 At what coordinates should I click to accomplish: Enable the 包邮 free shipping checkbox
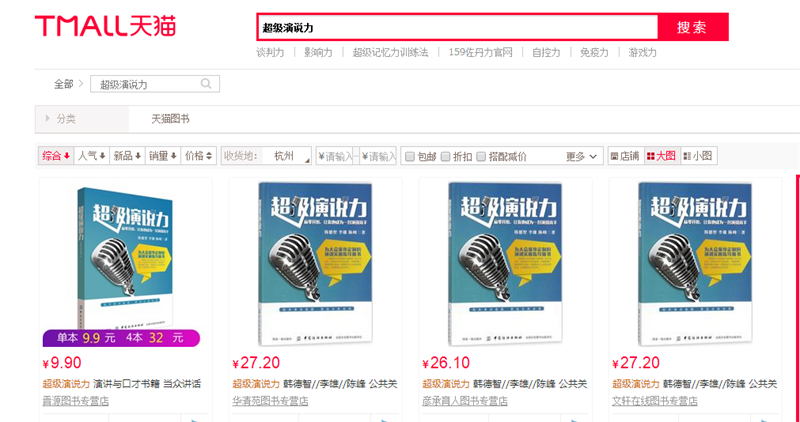pos(410,156)
